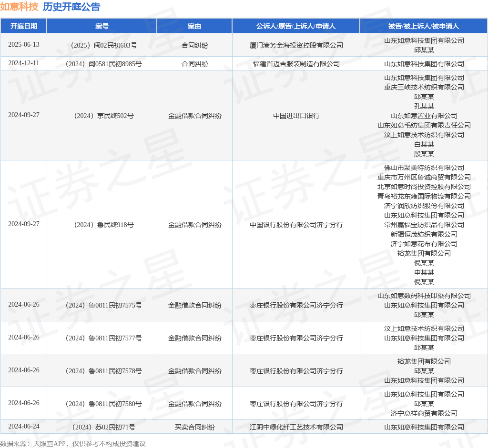
Task: Click case number (2025)闽02民初603号
Action: pyautogui.click(x=103, y=45)
